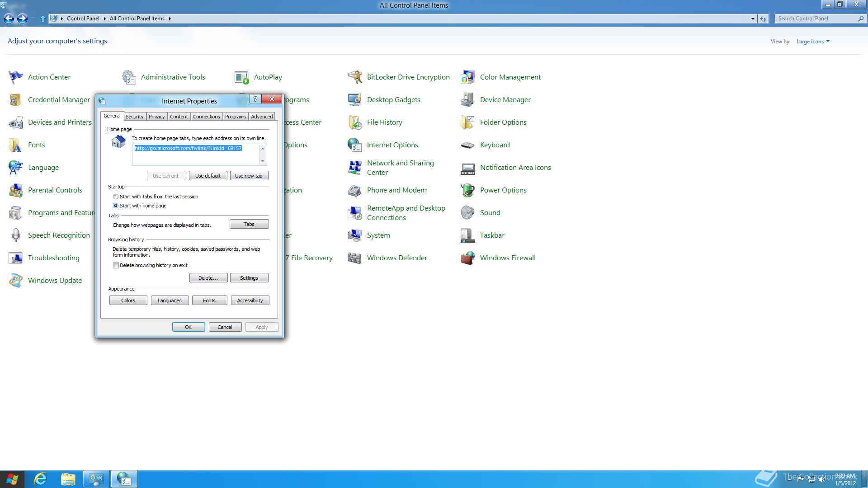Switch to the Advanced tab
Screen dimensions: 868x488
(x=262, y=117)
